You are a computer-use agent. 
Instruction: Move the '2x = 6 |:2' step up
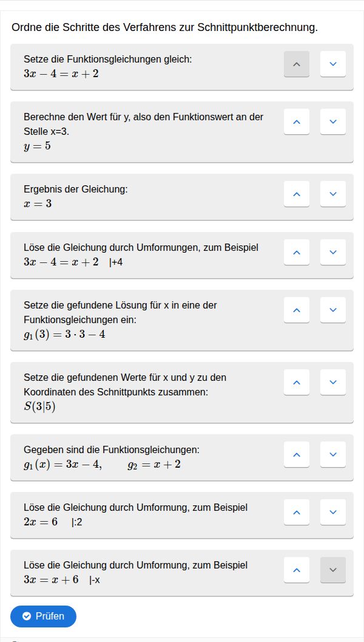coord(297,512)
